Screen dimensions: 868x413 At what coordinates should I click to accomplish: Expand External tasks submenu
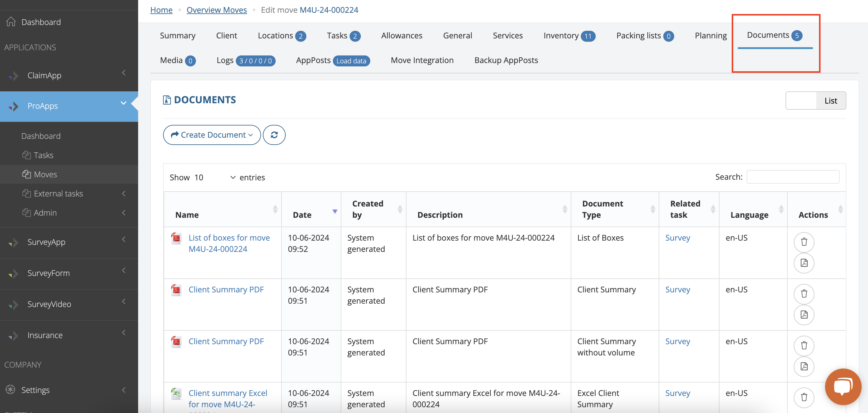pyautogui.click(x=124, y=193)
